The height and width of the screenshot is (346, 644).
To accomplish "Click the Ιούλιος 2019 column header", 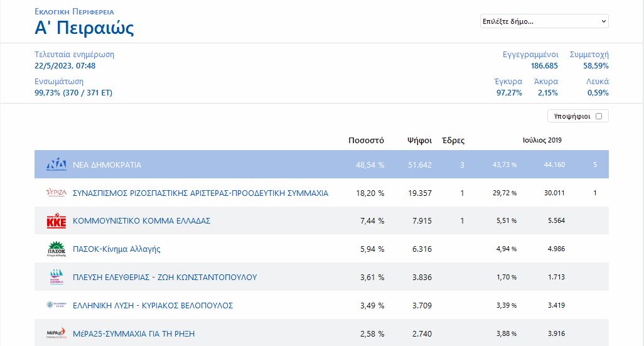I will tap(542, 140).
